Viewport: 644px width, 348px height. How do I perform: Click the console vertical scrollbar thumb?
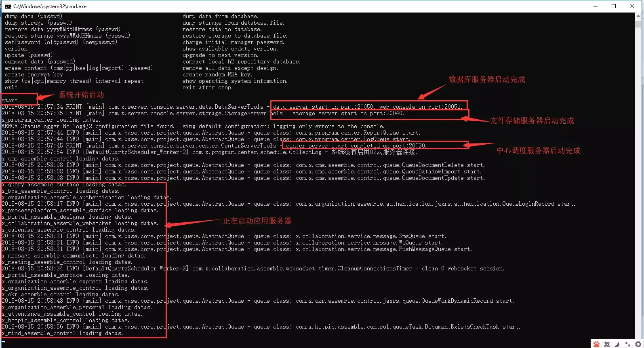(638, 24)
